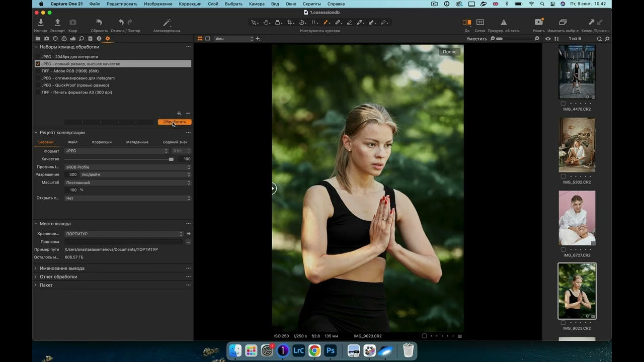
Task: Click the Качество quality slider handle
Action: coord(171,159)
